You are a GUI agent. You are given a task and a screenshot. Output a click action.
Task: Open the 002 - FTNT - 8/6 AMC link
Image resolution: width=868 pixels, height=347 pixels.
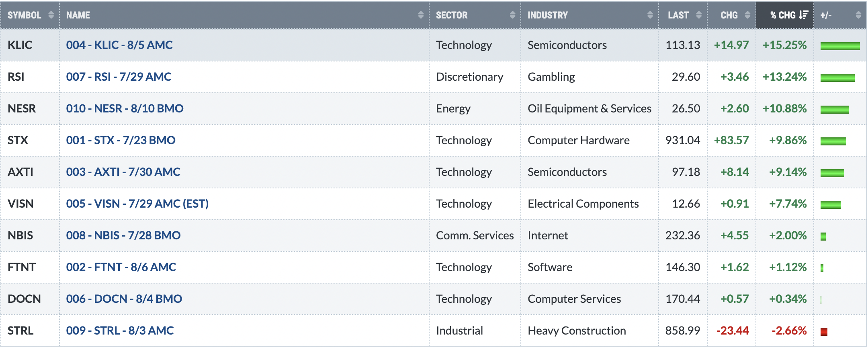pyautogui.click(x=121, y=267)
